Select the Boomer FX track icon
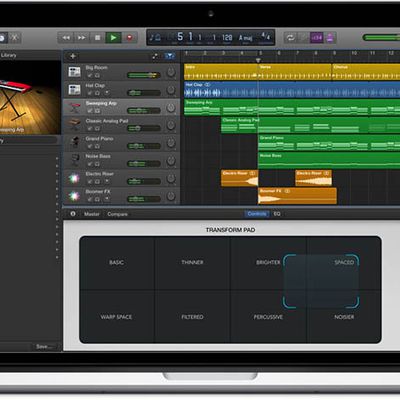Image resolution: width=400 pixels, height=400 pixels. click(x=74, y=196)
